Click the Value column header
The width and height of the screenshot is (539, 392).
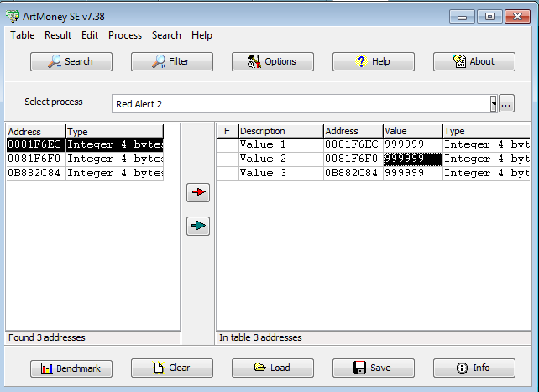click(x=412, y=131)
